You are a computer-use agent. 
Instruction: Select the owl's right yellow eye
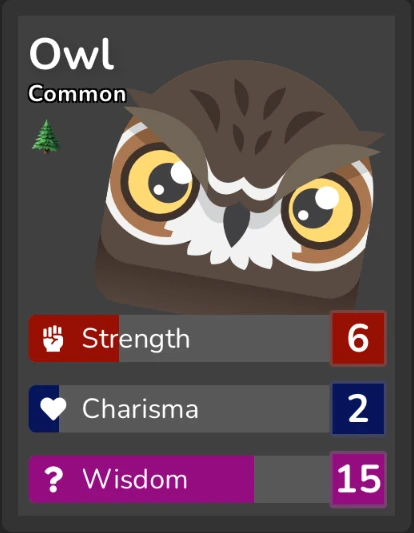pyautogui.click(x=321, y=210)
